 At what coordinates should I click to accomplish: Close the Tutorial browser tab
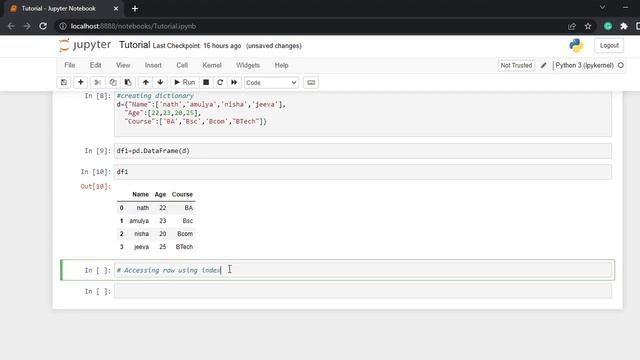pos(116,9)
